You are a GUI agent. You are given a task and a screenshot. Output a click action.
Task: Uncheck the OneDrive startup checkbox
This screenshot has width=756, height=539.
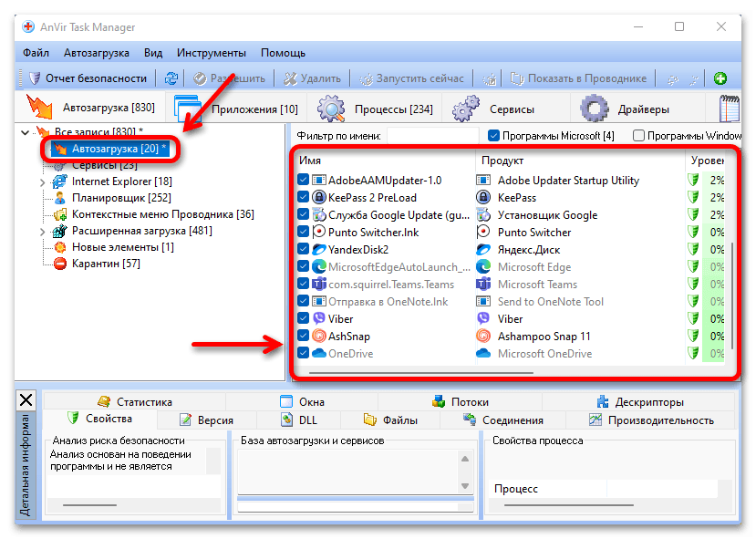point(303,353)
